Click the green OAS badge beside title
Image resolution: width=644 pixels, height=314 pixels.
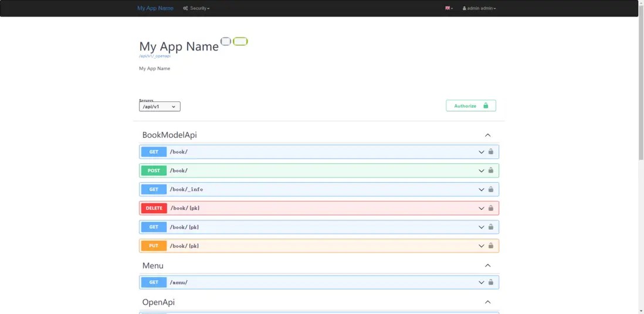pyautogui.click(x=240, y=41)
